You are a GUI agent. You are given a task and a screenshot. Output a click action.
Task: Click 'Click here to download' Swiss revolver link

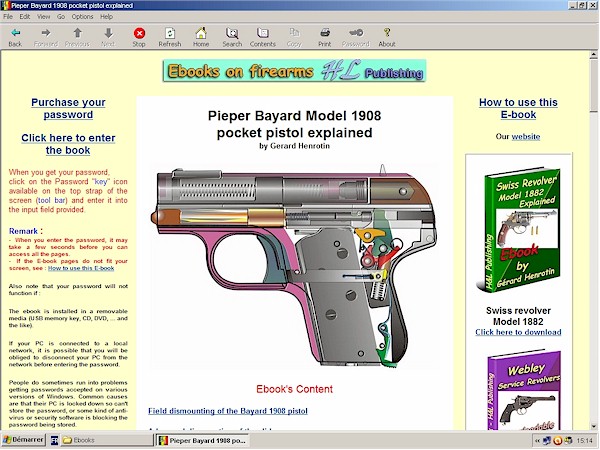click(518, 332)
